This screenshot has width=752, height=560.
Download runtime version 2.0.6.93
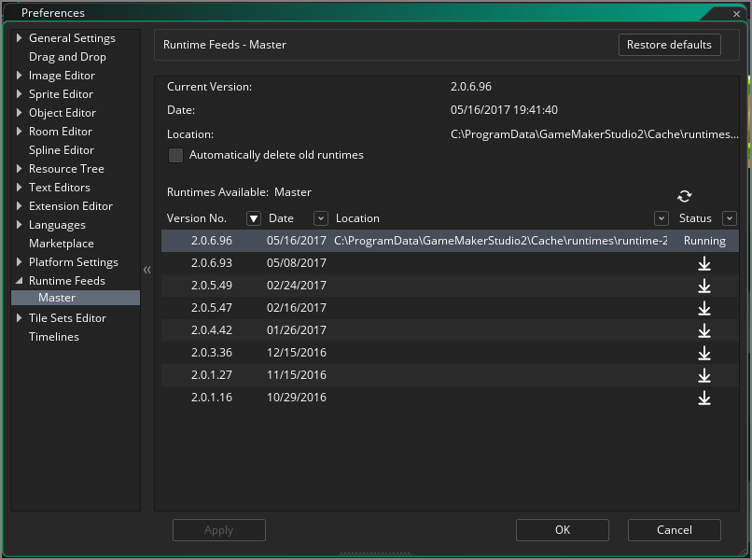704,263
